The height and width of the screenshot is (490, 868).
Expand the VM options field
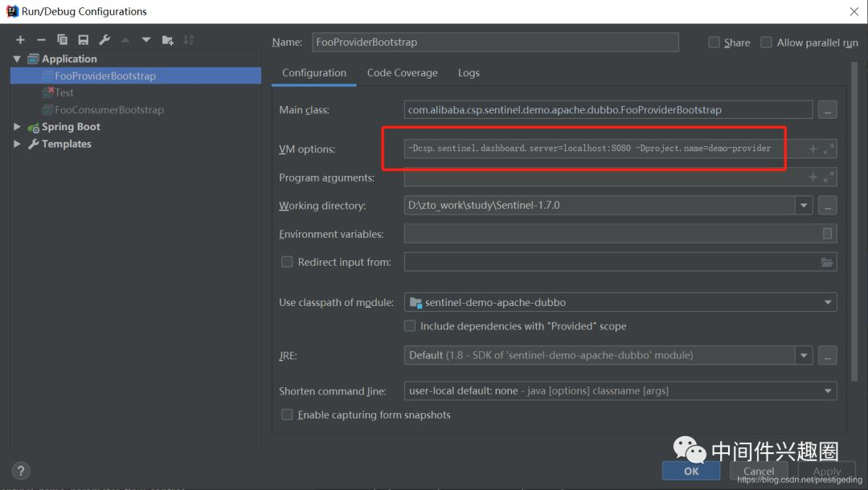(x=829, y=149)
